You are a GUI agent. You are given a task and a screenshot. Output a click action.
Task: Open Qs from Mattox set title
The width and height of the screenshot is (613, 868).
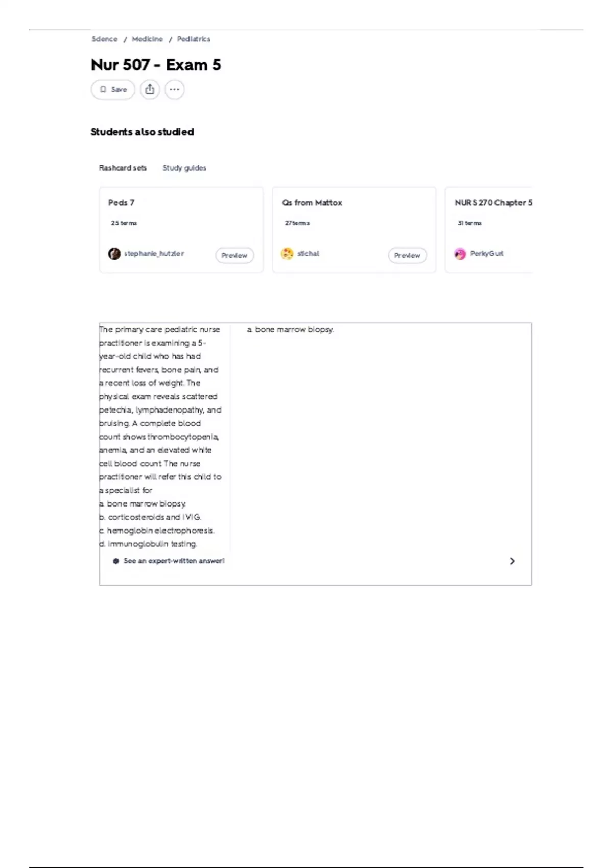312,203
